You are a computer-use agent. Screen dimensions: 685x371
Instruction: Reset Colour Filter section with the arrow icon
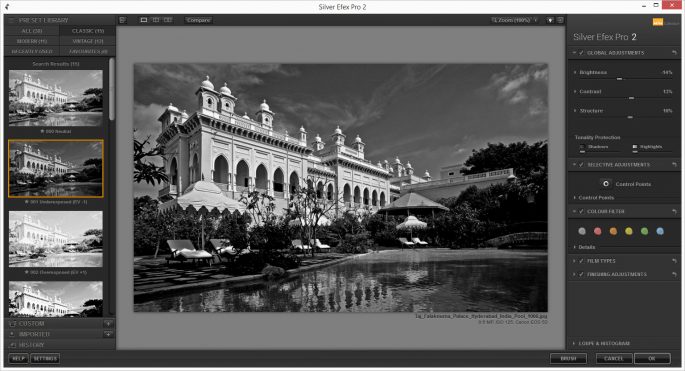coord(674,212)
